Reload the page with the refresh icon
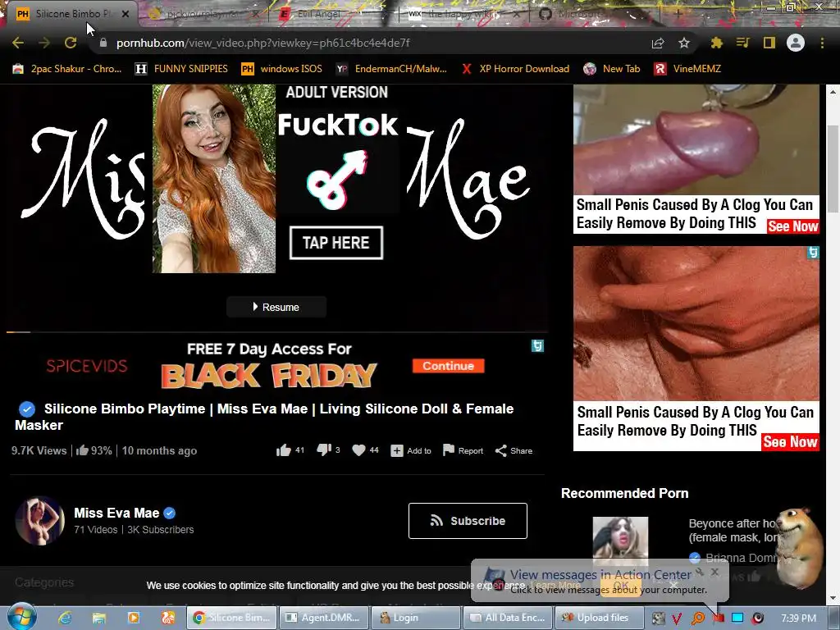The width and height of the screenshot is (840, 630). click(x=71, y=43)
